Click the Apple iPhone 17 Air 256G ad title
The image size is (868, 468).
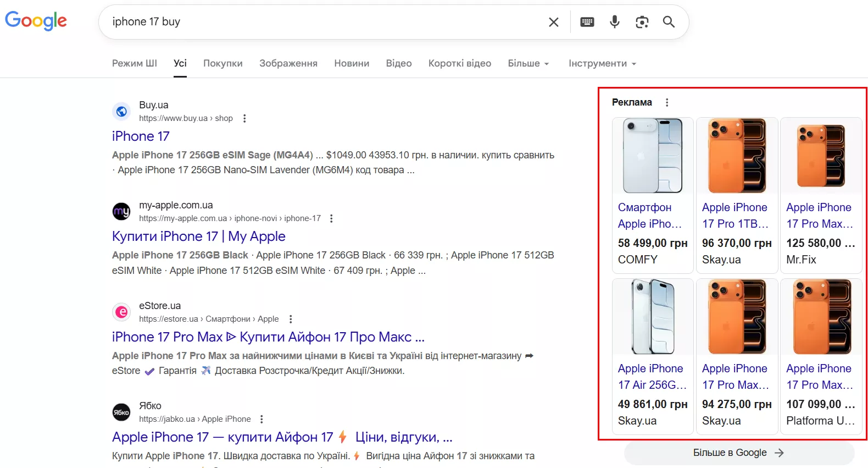point(652,377)
